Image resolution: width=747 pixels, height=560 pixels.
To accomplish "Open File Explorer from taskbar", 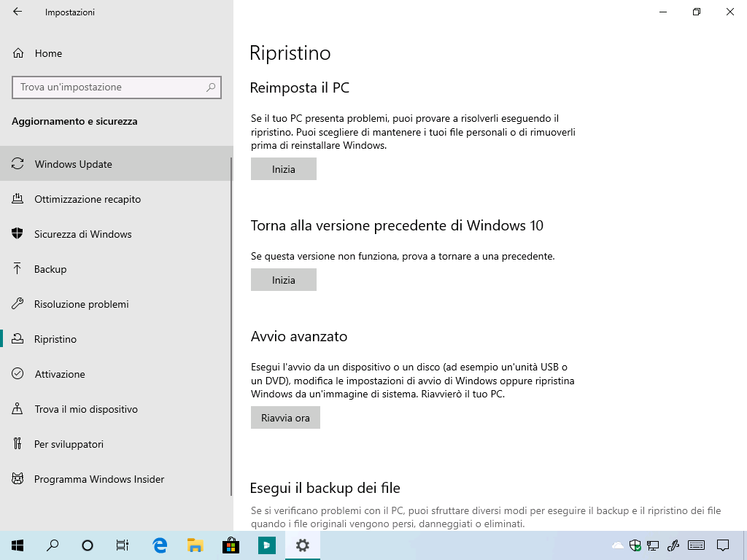I will click(196, 545).
